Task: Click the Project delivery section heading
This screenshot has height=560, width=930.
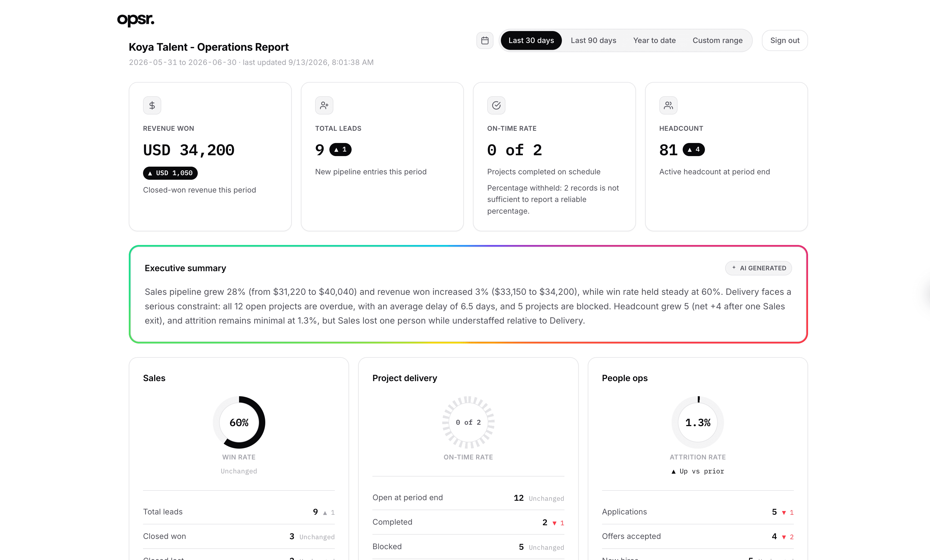Action: coord(405,378)
